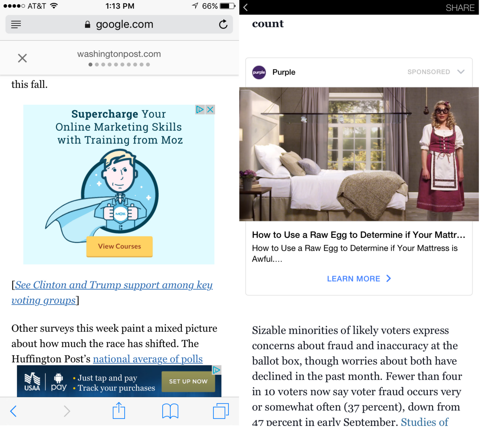
Task: Expand the Sponsored dropdown chevron
Action: coord(461,72)
